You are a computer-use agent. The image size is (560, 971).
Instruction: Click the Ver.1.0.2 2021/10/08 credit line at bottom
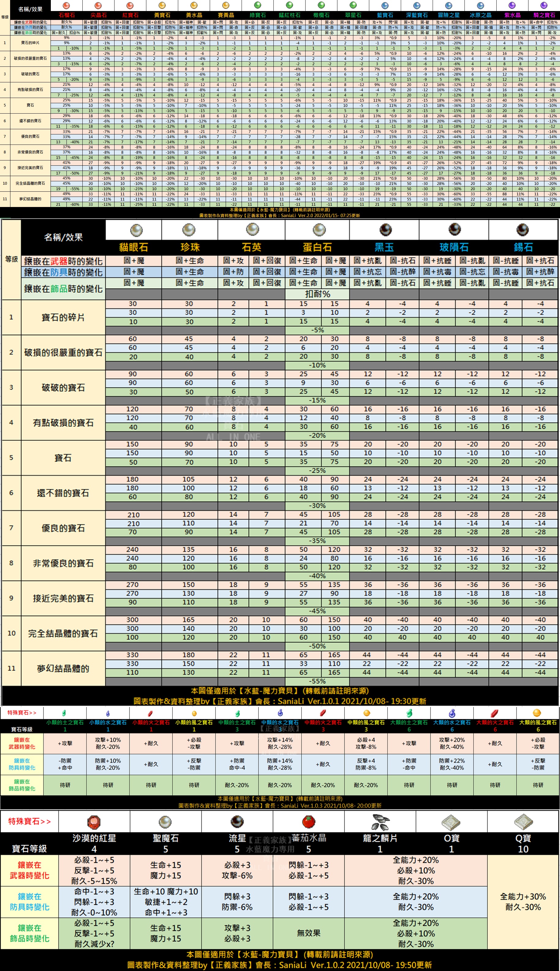tap(280, 965)
